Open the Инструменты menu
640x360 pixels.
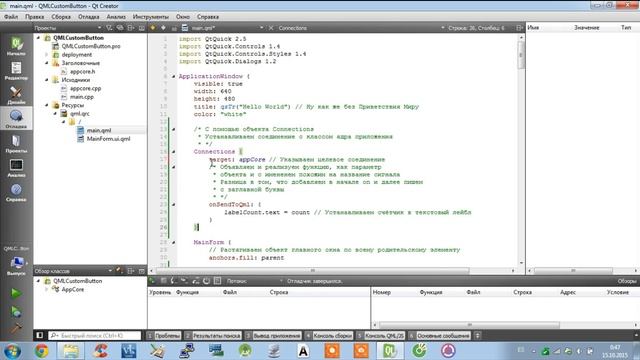(150, 17)
